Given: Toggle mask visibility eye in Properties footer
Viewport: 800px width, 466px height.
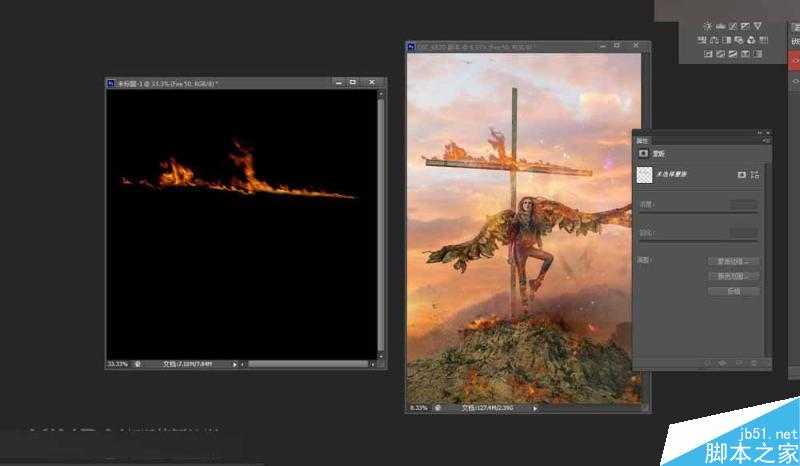Looking at the screenshot, I should pyautogui.click(x=739, y=363).
